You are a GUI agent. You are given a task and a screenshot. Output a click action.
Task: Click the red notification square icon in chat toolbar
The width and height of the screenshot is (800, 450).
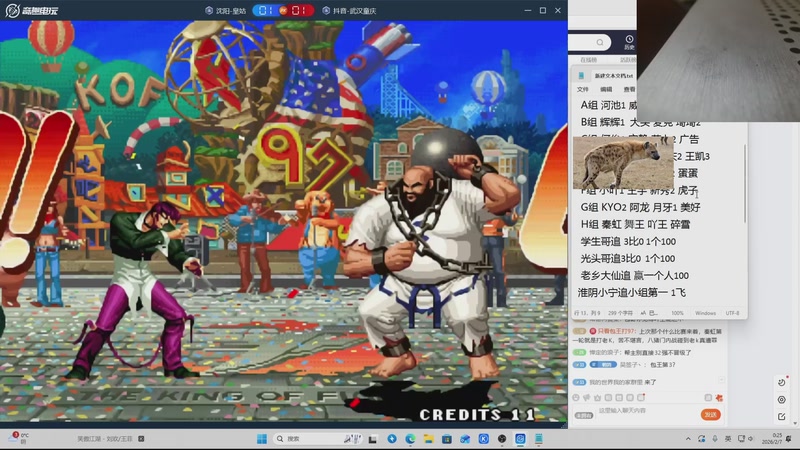(x=641, y=397)
